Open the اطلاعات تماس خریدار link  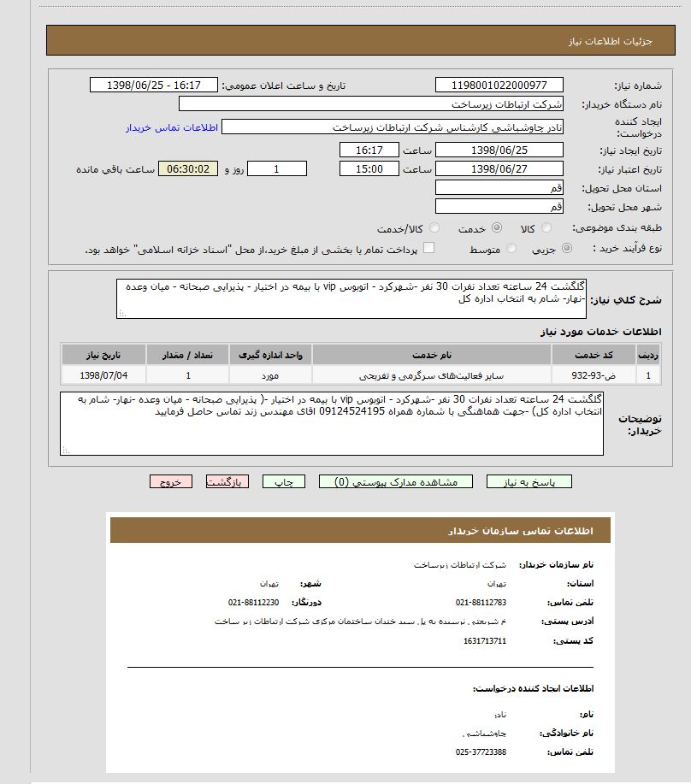coord(172,127)
